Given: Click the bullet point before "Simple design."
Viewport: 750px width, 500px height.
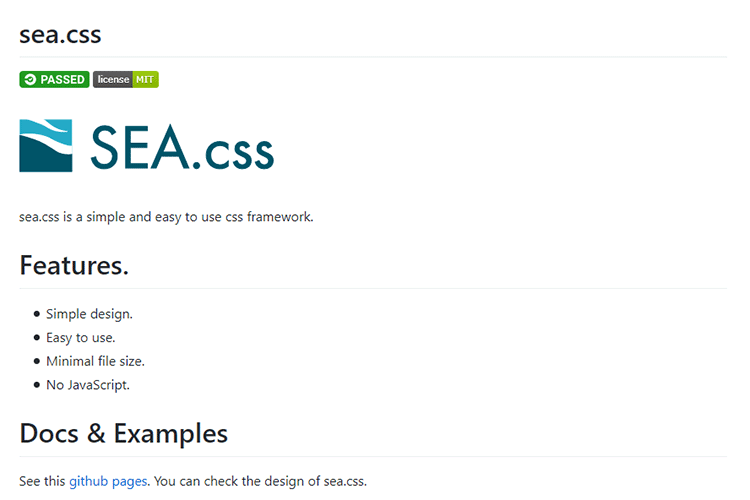Looking at the screenshot, I should tap(37, 314).
